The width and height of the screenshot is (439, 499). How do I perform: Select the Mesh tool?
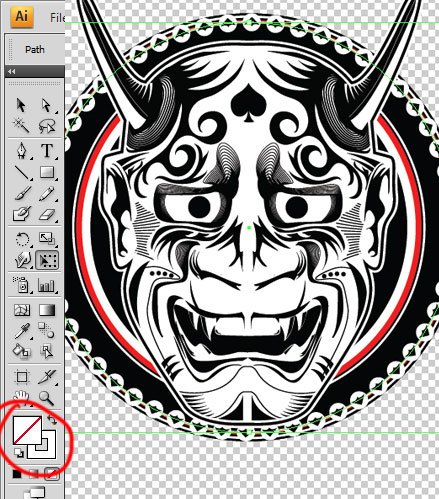[22, 310]
